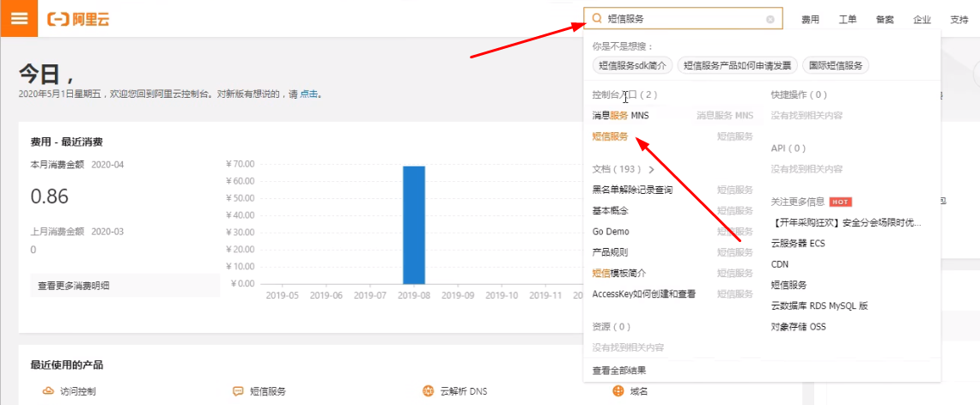This screenshot has height=405, width=980.
Task: Click the 0.86 monthly spending amount
Action: 49,196
